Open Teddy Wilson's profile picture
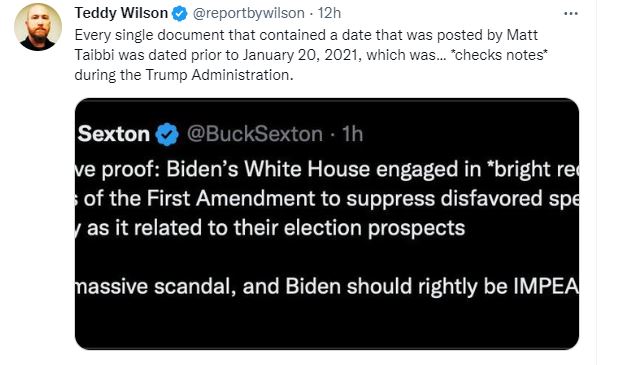The width and height of the screenshot is (627, 365). 38,27
